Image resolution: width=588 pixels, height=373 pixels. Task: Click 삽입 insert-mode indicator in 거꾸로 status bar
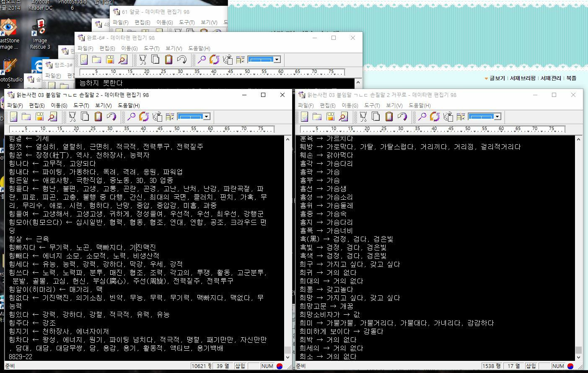pyautogui.click(x=531, y=366)
